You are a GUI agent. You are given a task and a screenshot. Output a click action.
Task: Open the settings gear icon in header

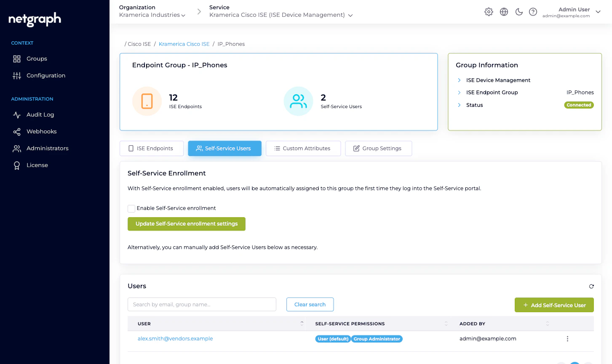pyautogui.click(x=489, y=12)
